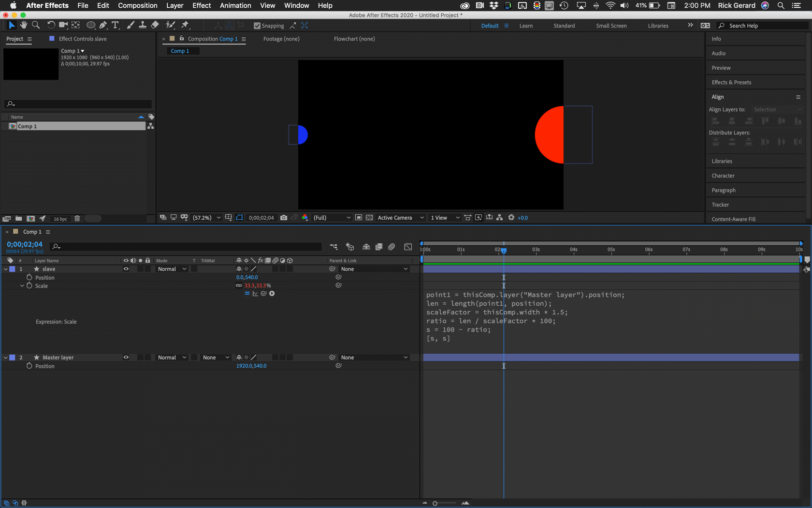Open the Graph Editor in the timeline
812x508 pixels.
[407, 247]
